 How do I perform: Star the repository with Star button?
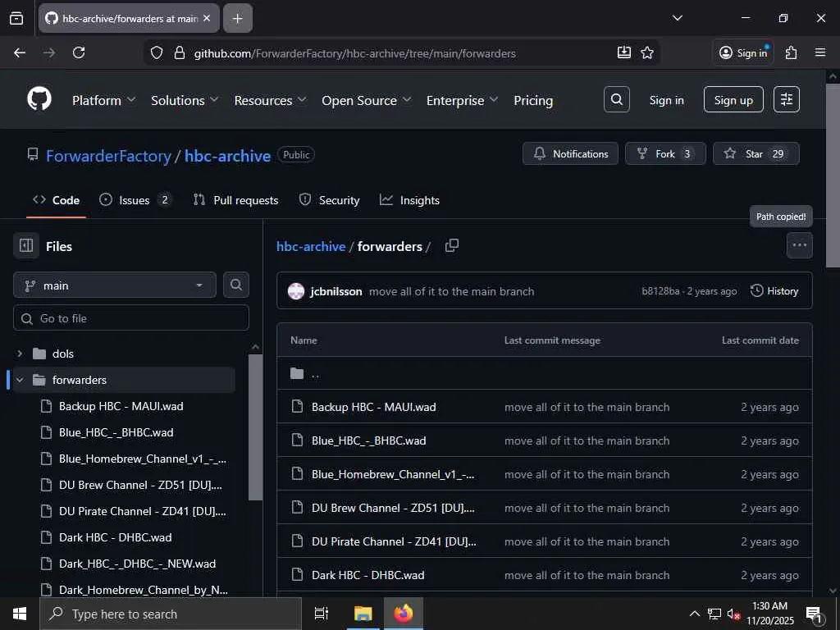(756, 153)
